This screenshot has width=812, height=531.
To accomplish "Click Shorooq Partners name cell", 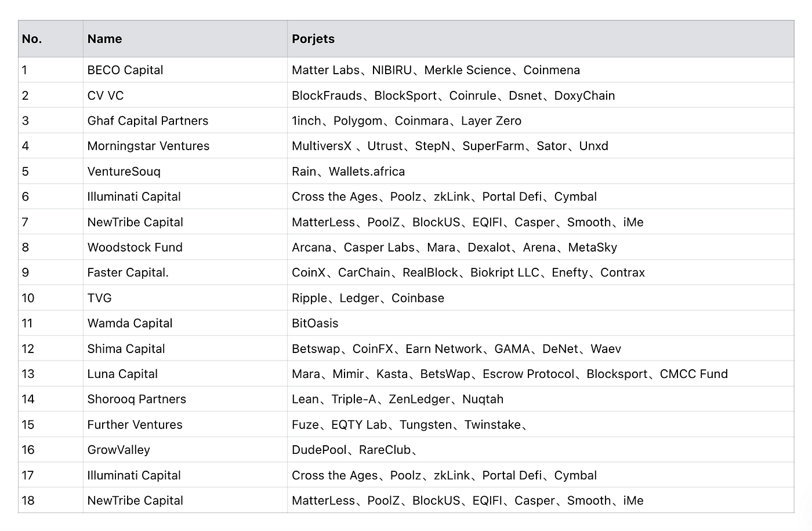I will (185, 399).
